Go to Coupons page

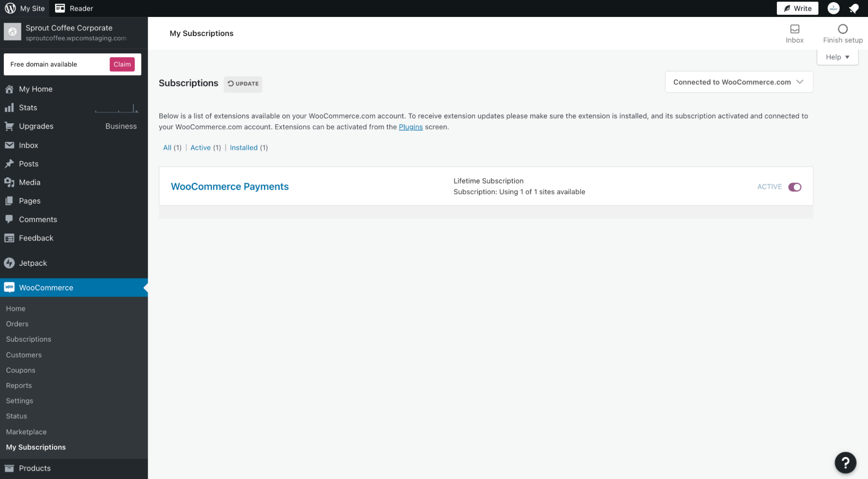(x=21, y=370)
